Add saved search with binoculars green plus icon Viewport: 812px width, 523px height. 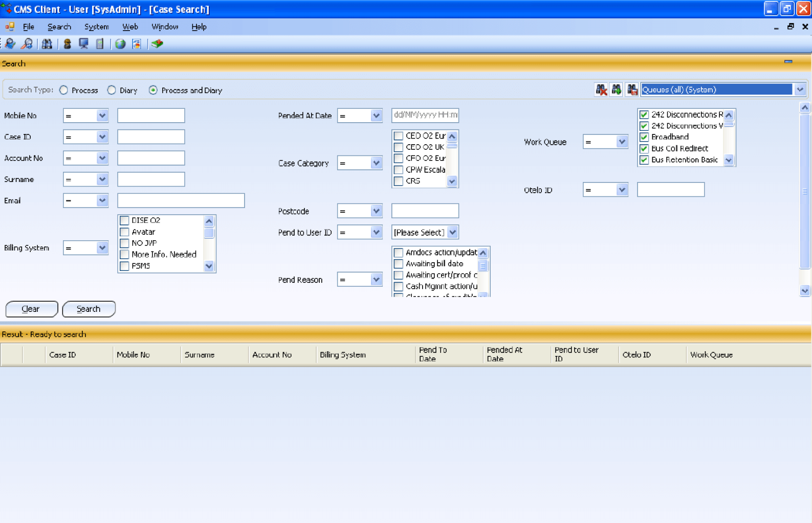(x=617, y=90)
